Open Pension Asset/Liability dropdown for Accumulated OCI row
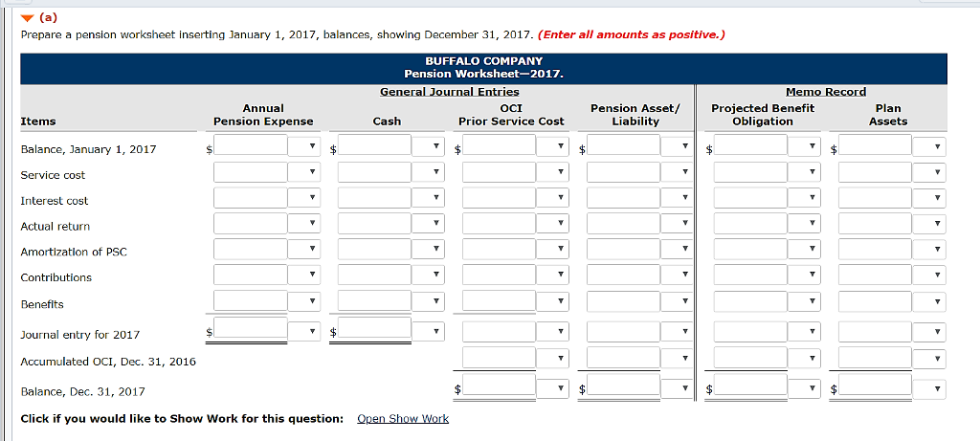 pos(677,359)
